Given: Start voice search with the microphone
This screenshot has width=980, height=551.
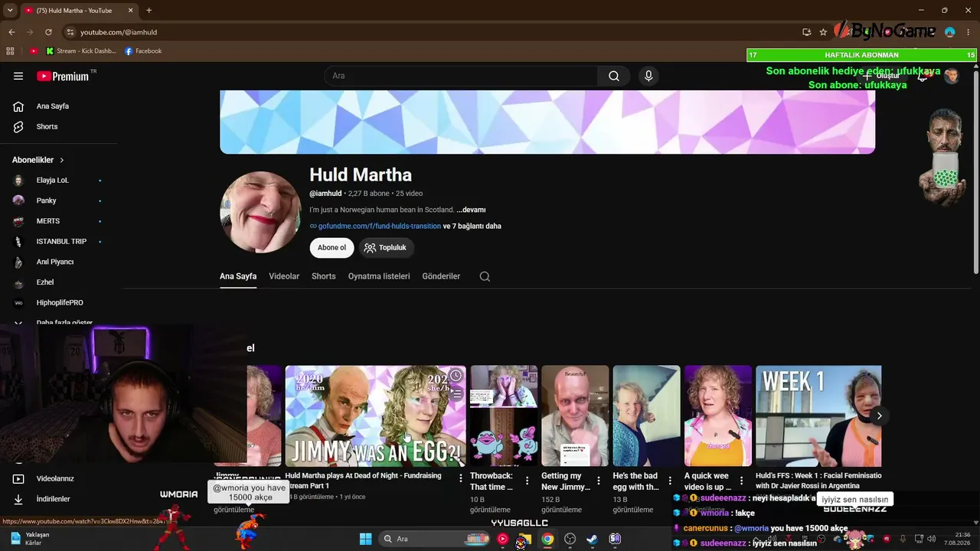Looking at the screenshot, I should tap(648, 76).
